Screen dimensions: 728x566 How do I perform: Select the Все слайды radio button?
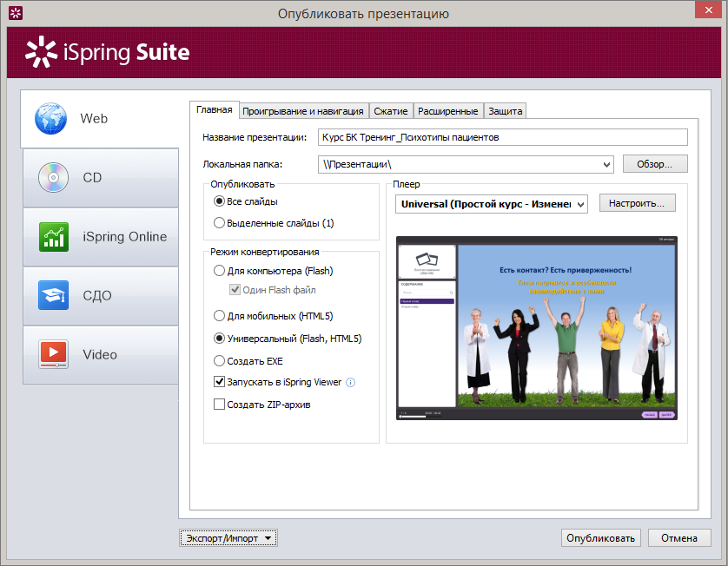pos(219,201)
